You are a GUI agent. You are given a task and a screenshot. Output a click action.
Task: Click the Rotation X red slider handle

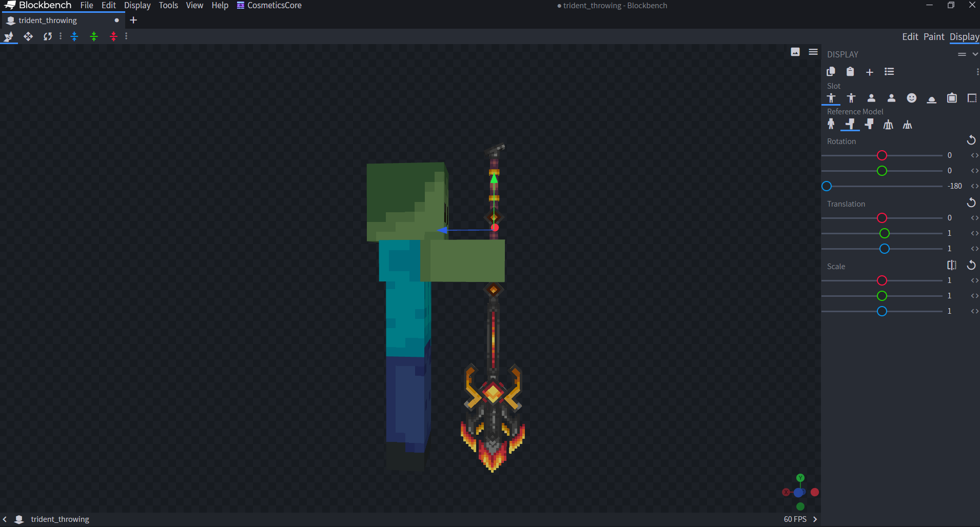(882, 155)
